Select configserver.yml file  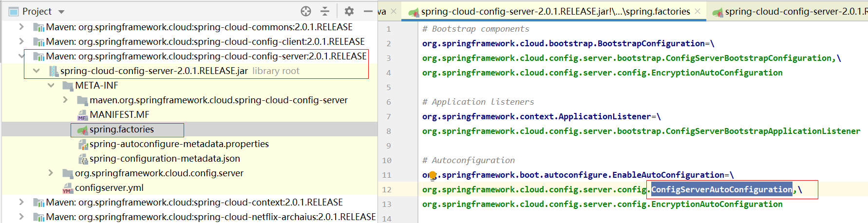(109, 187)
